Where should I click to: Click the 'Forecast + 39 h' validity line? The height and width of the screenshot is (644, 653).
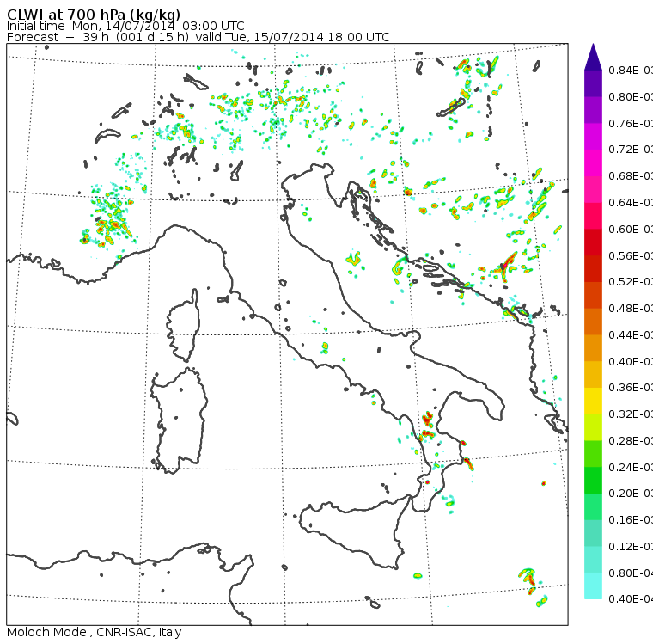[x=198, y=37]
